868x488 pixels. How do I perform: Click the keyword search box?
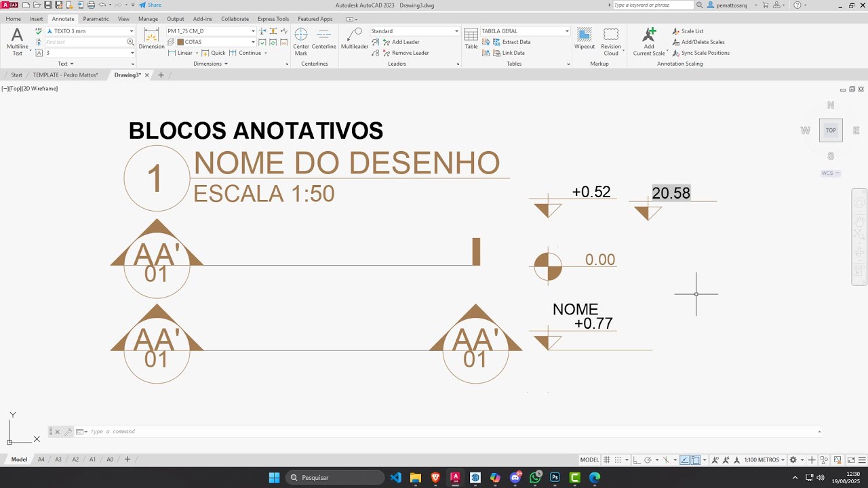click(652, 5)
